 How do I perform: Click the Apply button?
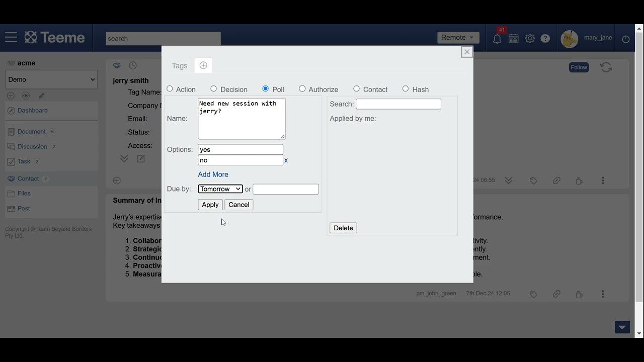tap(210, 205)
